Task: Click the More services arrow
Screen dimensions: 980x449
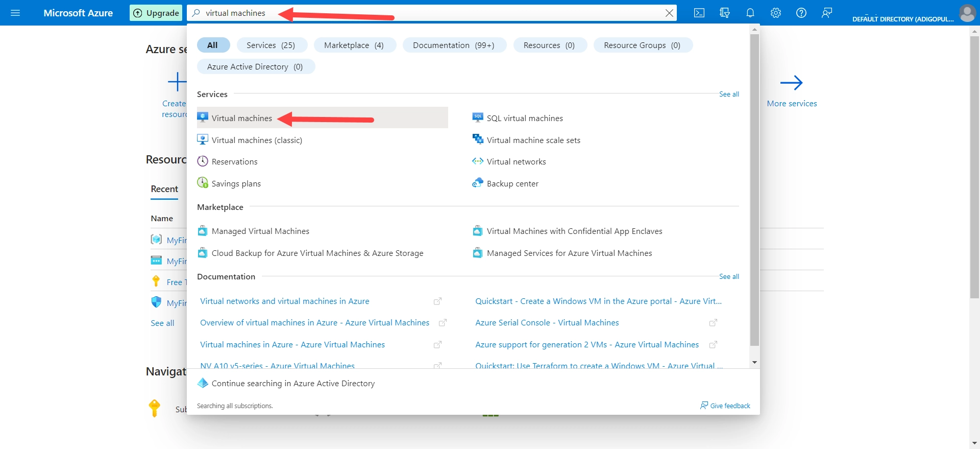Action: click(792, 83)
